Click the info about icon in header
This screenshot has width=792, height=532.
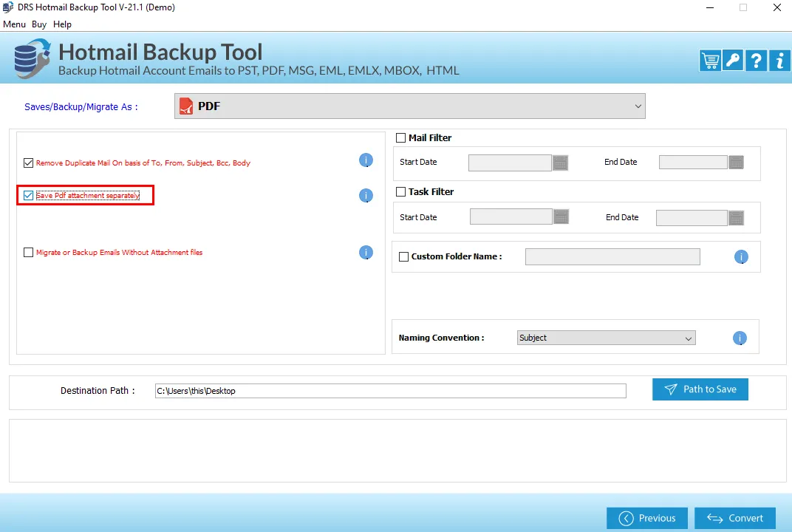point(779,61)
